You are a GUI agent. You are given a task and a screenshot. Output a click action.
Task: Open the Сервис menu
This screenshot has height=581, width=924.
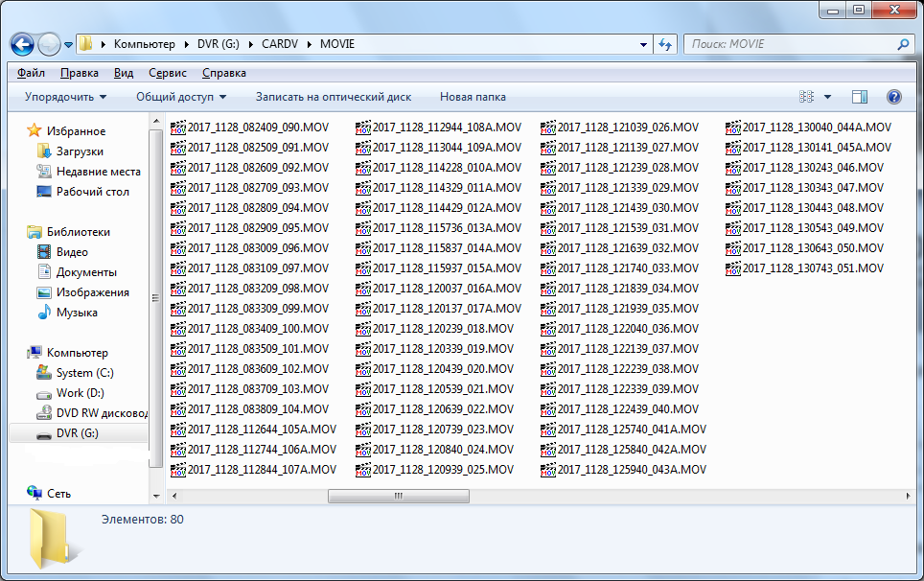tap(168, 73)
